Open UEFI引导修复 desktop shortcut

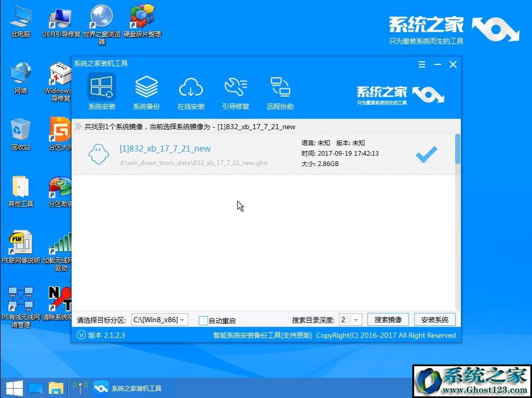pyautogui.click(x=61, y=22)
